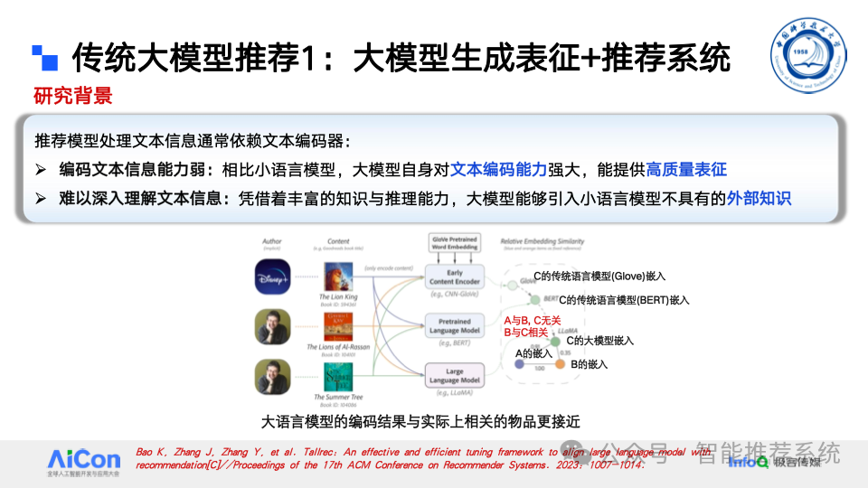This screenshot has width=868, height=488.
Task: Click the Early Content Encoder box
Action: click(x=455, y=277)
